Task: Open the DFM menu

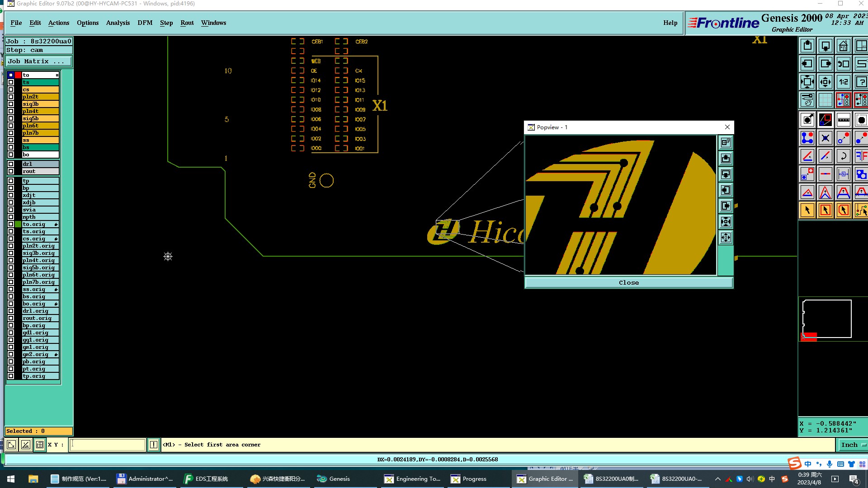Action: pos(145,23)
